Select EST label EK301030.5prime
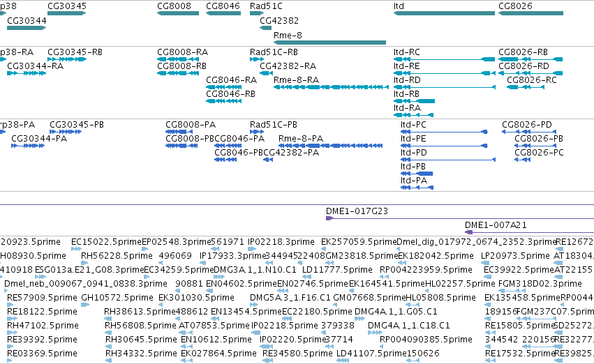Viewport: 594px width, 364px height. point(196,298)
